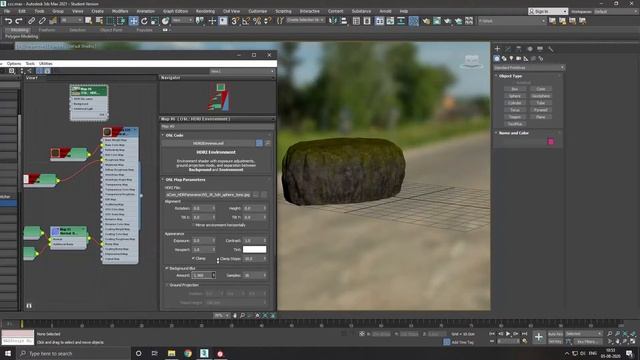Open the Create tab plus icon
Screen dimensions: 640x360
[497, 49]
